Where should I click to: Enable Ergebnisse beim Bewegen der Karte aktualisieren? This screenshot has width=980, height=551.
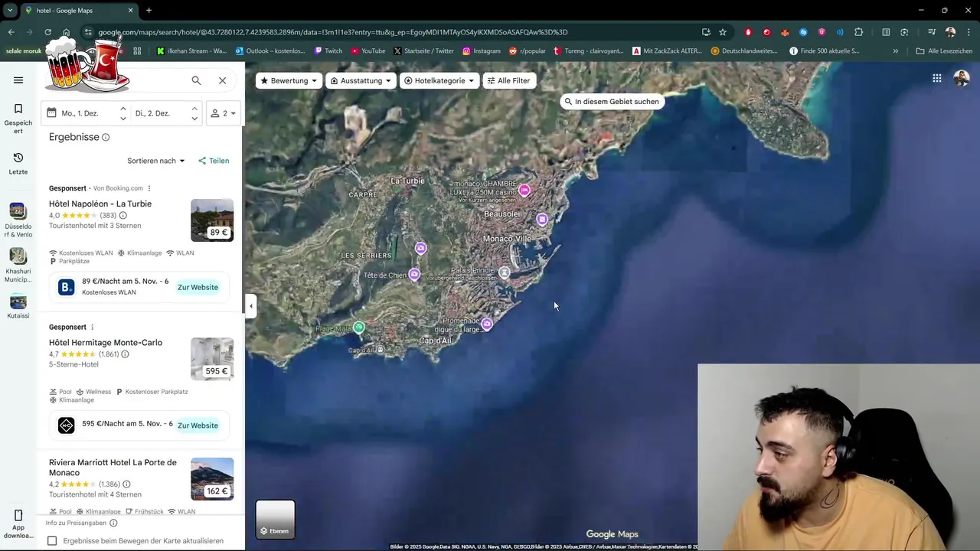tap(52, 540)
